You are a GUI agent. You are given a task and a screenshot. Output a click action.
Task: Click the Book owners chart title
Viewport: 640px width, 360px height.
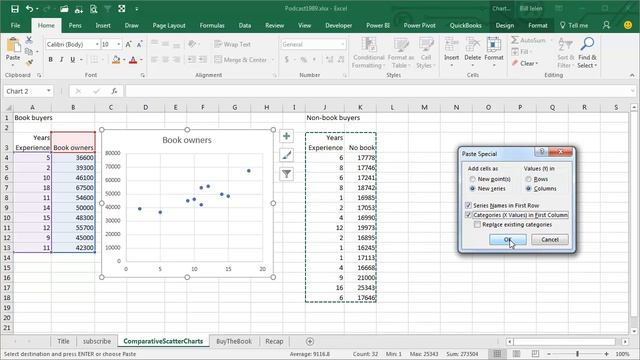coord(187,140)
